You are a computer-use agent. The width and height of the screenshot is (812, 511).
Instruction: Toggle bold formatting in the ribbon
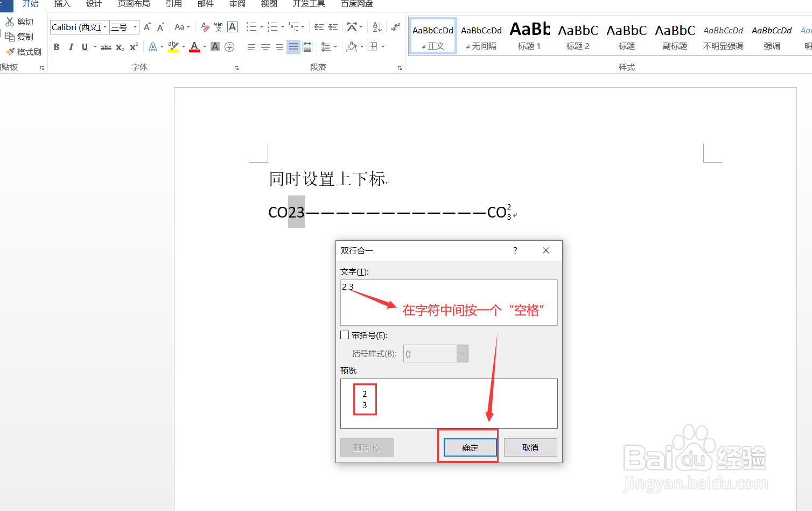[57, 47]
